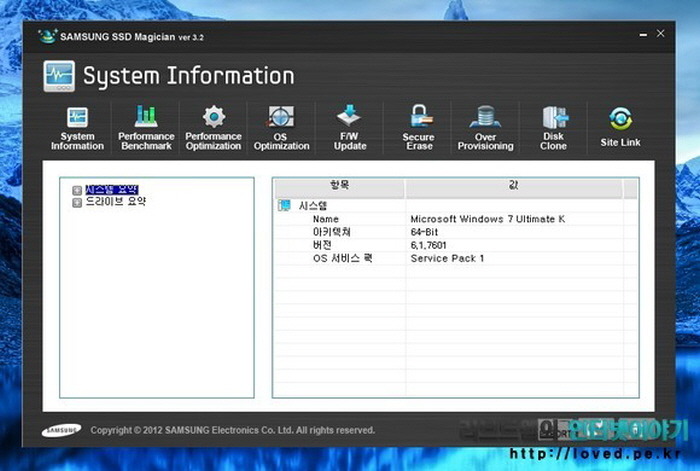This screenshot has width=700, height=471.
Task: Expand the 시스템 요약 tree node
Action: 77,191
